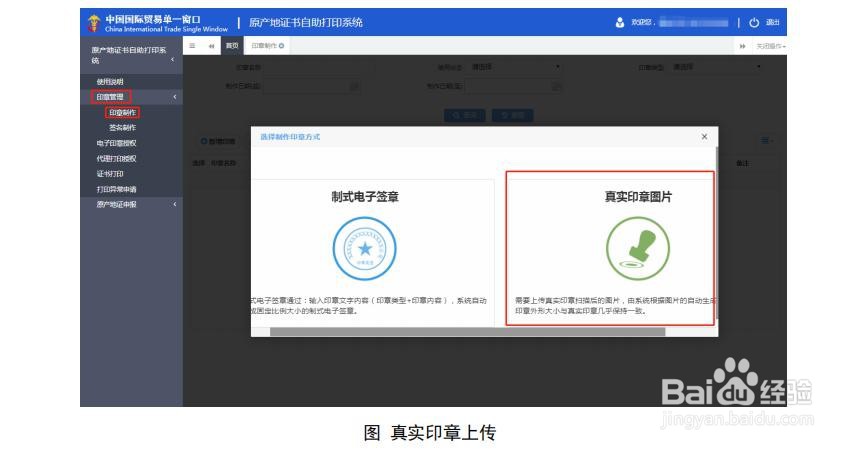The height and width of the screenshot is (449, 862).
Task: Click the 原产地证书自助打印系统 header title
Action: tap(306, 23)
